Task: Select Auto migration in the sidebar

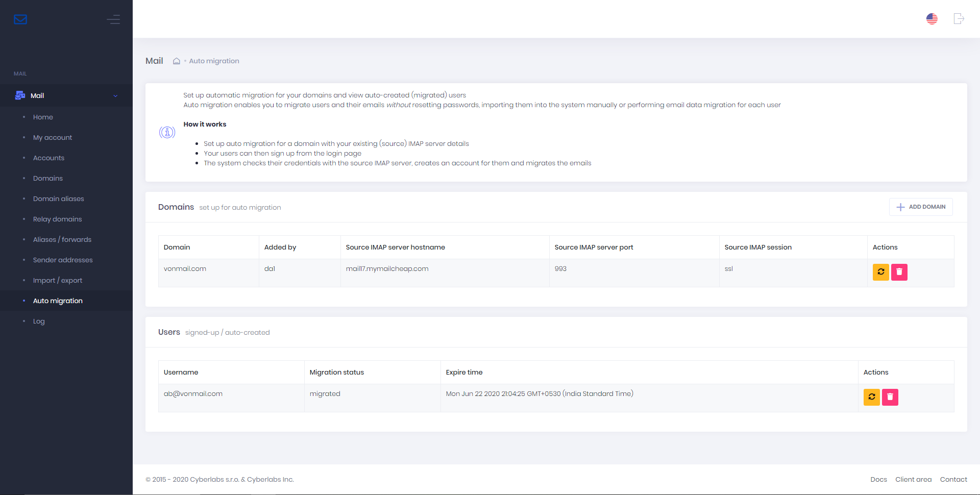Action: point(58,301)
